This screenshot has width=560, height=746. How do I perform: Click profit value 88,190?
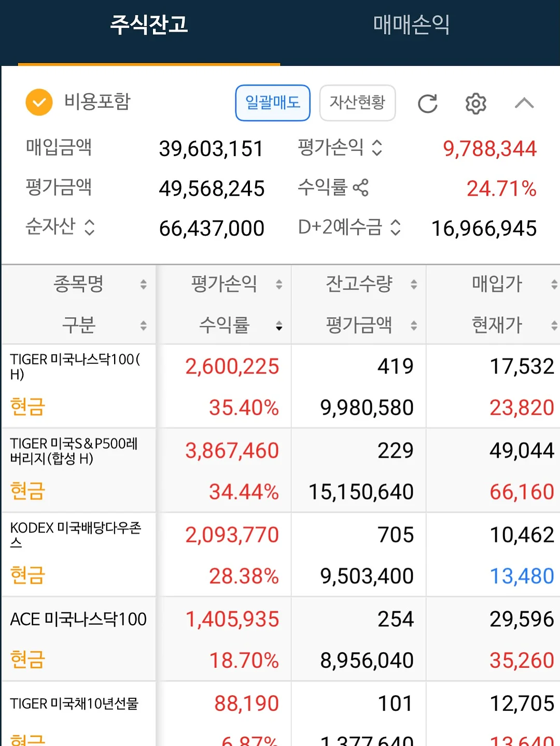pos(247,703)
